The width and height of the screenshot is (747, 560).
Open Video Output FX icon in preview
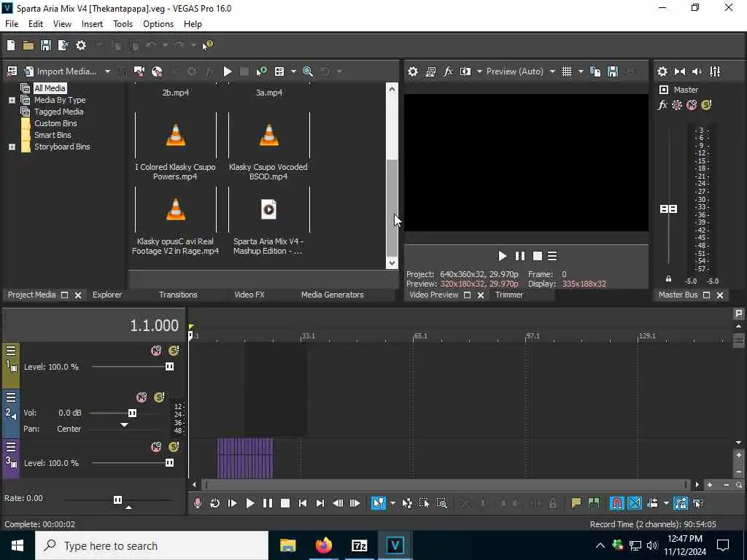(x=448, y=71)
